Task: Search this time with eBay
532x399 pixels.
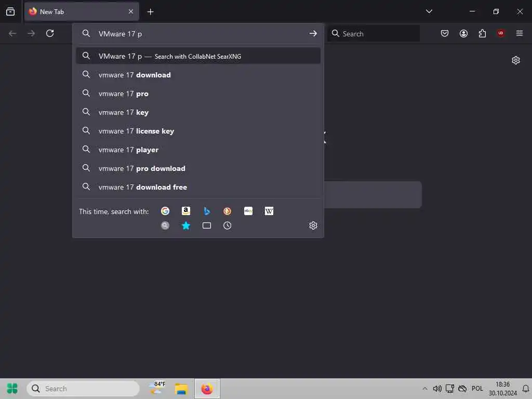Action: click(248, 211)
